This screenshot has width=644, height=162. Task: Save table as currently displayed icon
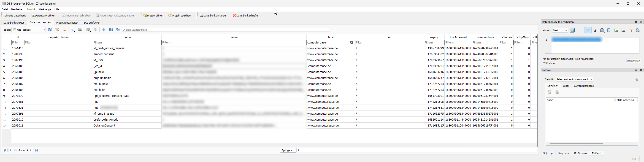click(73, 30)
